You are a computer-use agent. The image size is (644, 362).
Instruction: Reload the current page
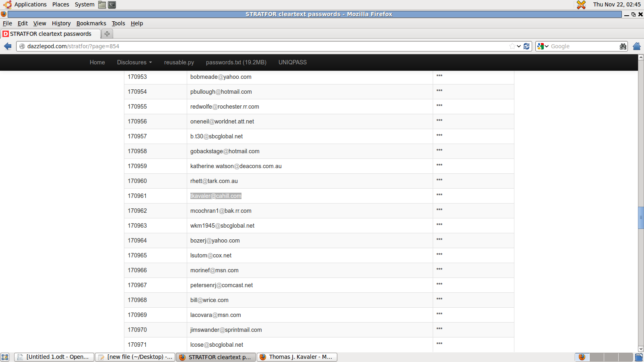tap(526, 46)
